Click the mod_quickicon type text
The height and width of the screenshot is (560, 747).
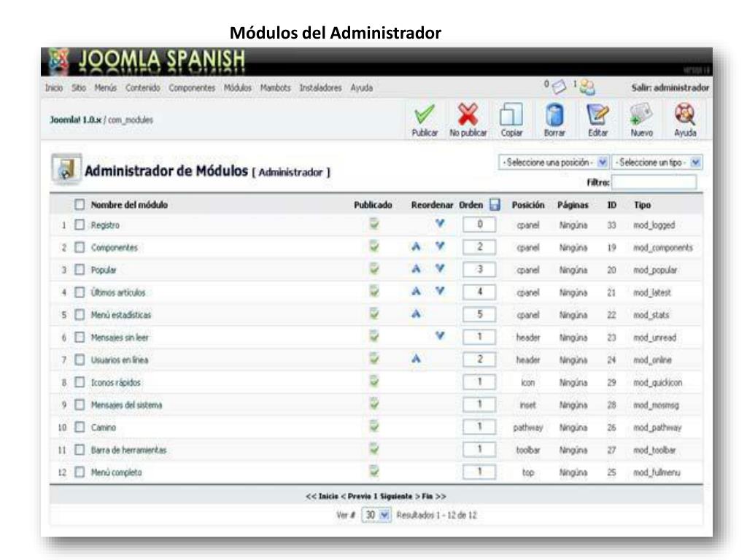[x=657, y=382]
